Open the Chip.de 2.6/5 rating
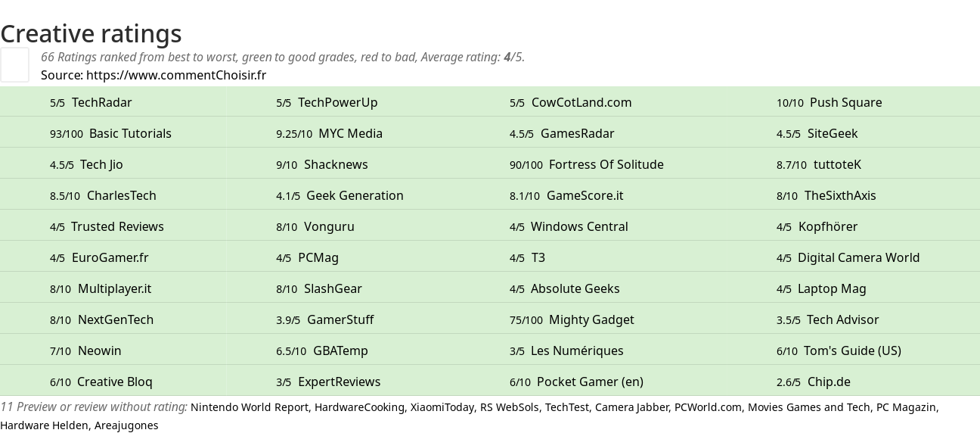The image size is (980, 433). coord(829,382)
